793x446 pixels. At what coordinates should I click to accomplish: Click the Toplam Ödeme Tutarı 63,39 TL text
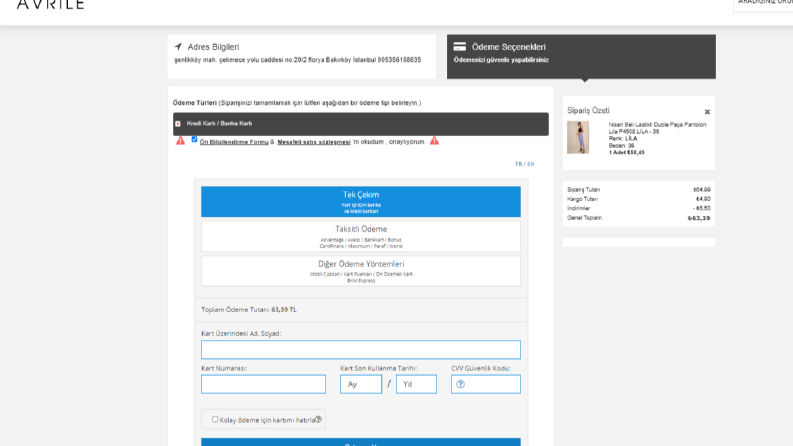249,309
